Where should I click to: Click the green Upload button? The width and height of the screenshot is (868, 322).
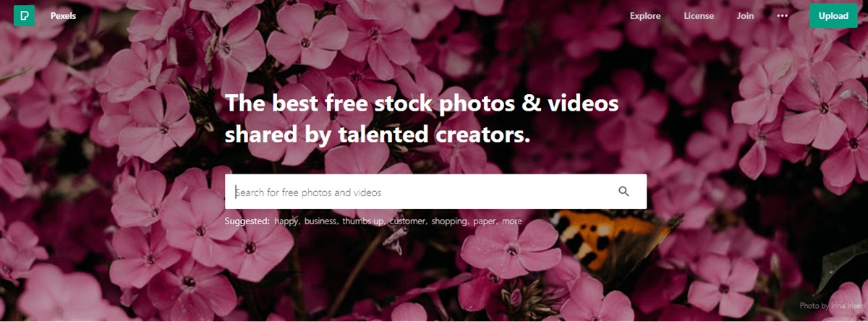(833, 16)
